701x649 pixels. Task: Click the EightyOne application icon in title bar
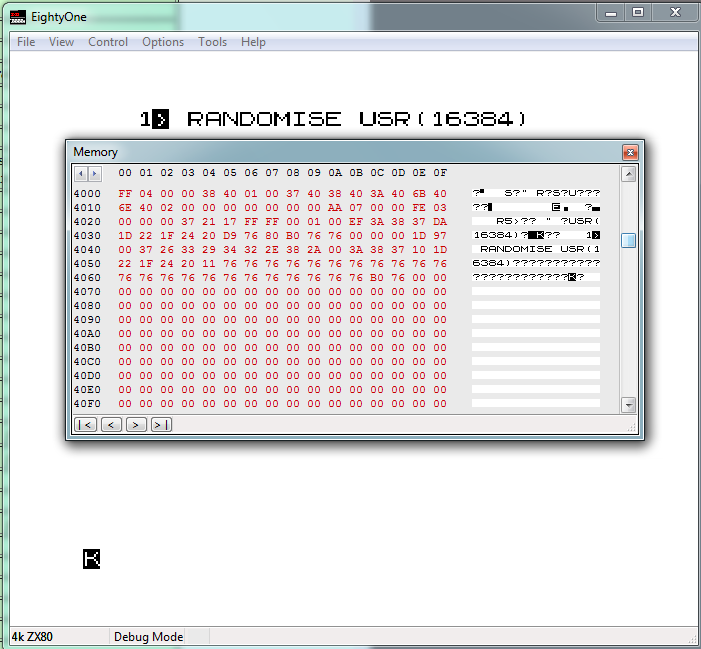(x=18, y=17)
